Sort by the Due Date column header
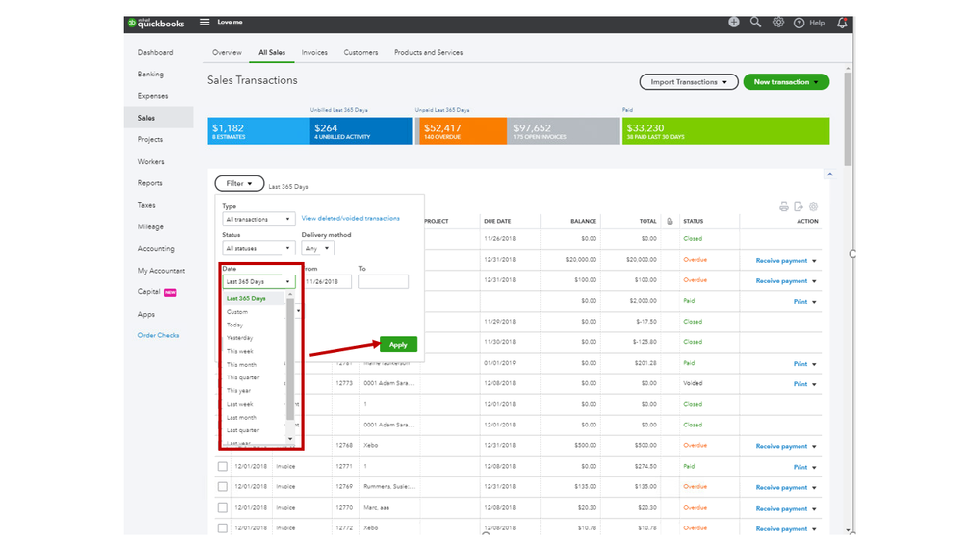980x551 pixels. click(497, 222)
